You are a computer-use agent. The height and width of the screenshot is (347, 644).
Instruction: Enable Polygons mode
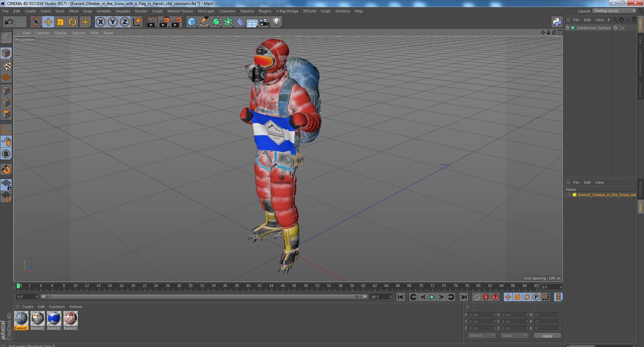tap(6, 114)
